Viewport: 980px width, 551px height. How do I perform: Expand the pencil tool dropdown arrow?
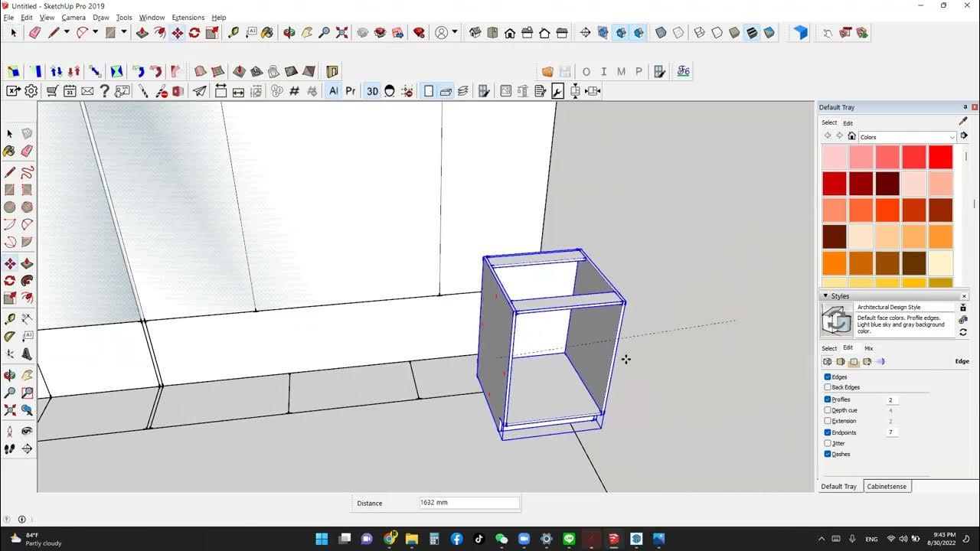(x=67, y=32)
